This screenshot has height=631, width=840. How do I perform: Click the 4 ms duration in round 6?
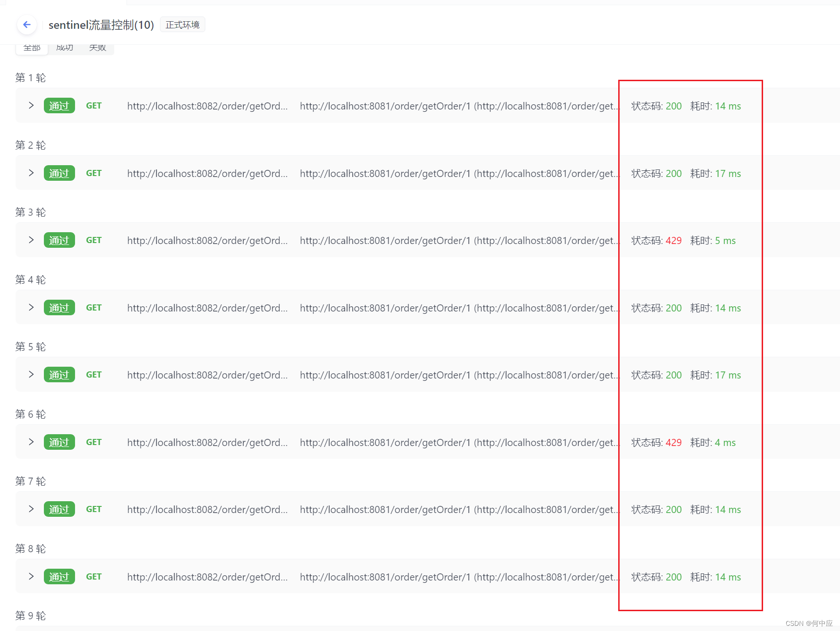tap(725, 443)
